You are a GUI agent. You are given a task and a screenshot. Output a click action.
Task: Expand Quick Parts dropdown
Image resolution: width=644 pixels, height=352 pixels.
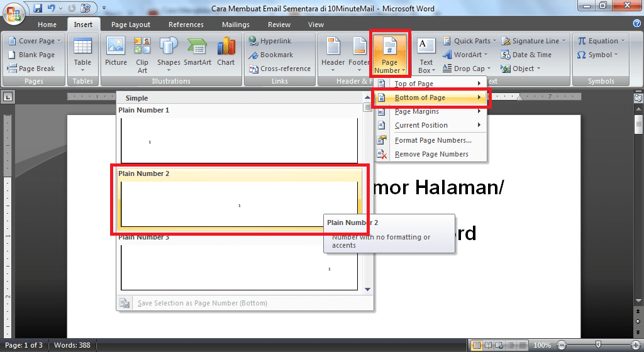coord(494,41)
